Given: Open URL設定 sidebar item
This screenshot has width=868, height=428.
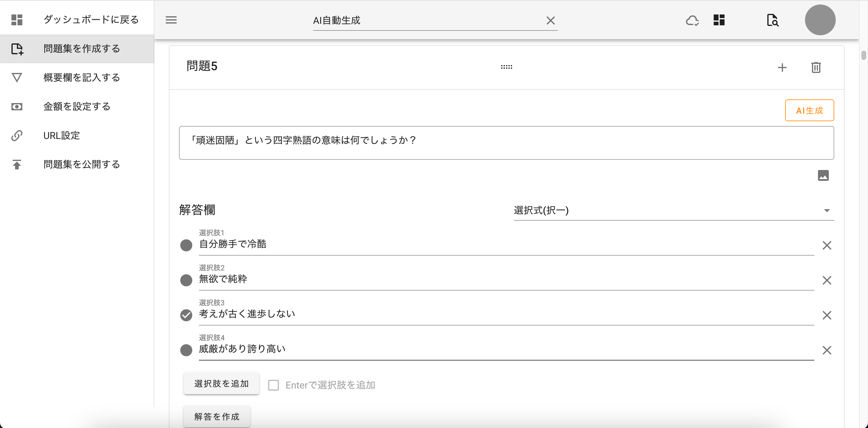Looking at the screenshot, I should point(61,135).
